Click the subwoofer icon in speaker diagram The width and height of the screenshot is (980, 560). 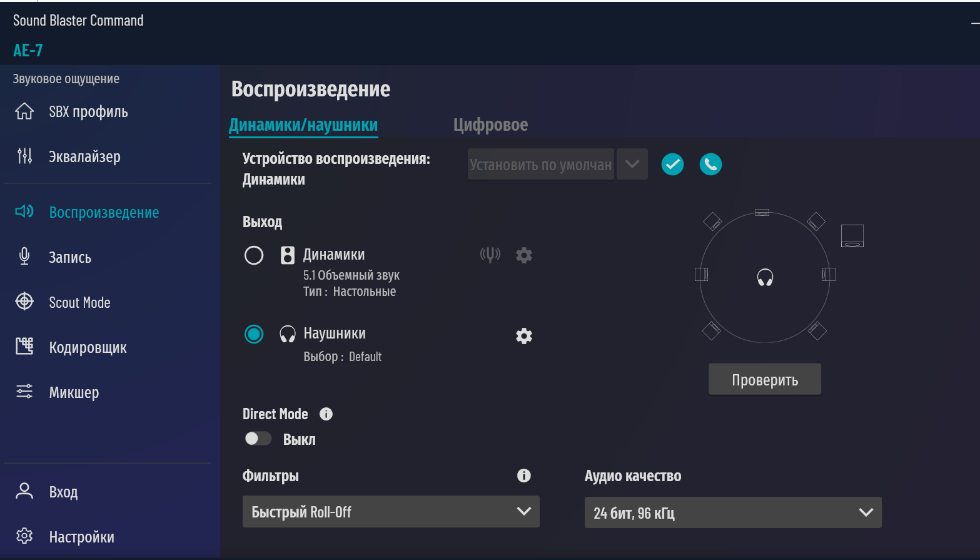pos(852,236)
